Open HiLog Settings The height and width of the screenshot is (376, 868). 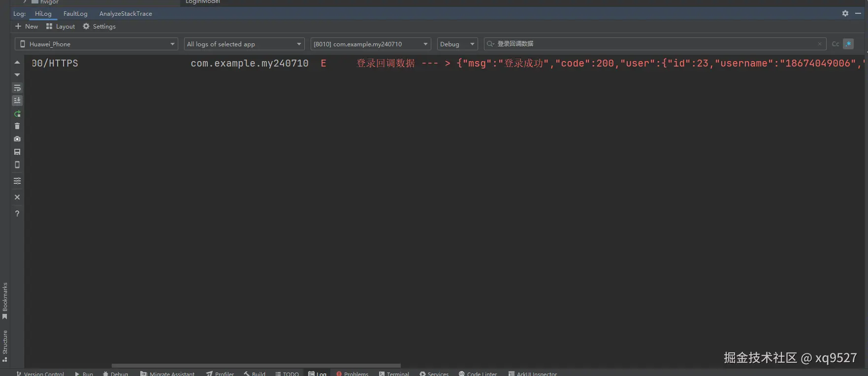[99, 27]
